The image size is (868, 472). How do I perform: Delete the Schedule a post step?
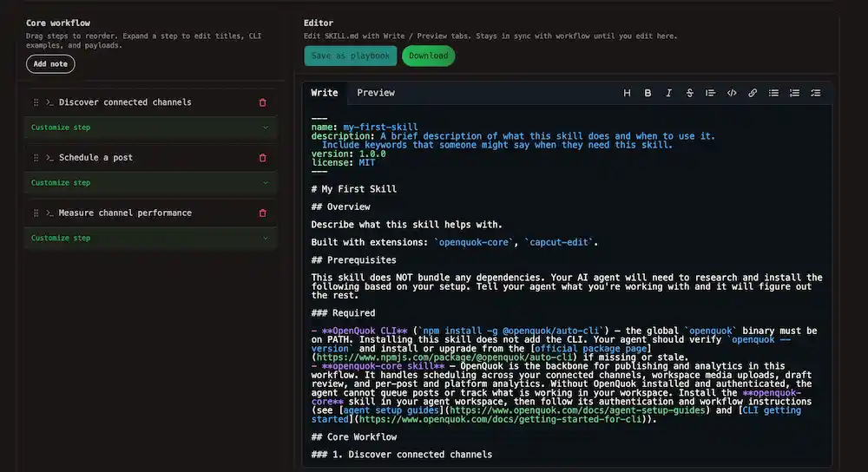click(263, 158)
